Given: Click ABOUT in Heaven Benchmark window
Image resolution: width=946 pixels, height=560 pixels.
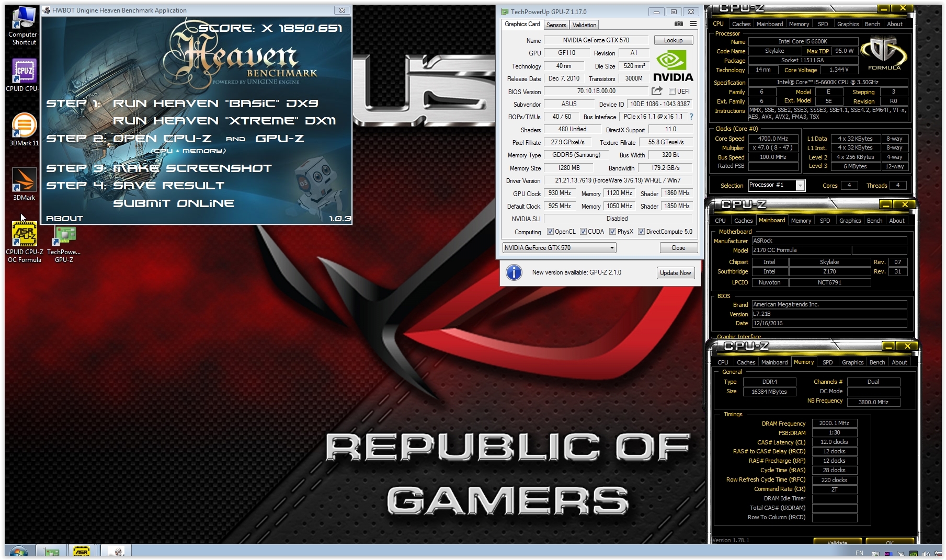Looking at the screenshot, I should [64, 219].
